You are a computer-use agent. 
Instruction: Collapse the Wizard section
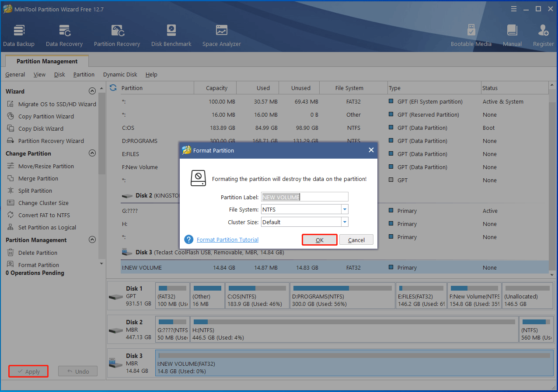(92, 91)
